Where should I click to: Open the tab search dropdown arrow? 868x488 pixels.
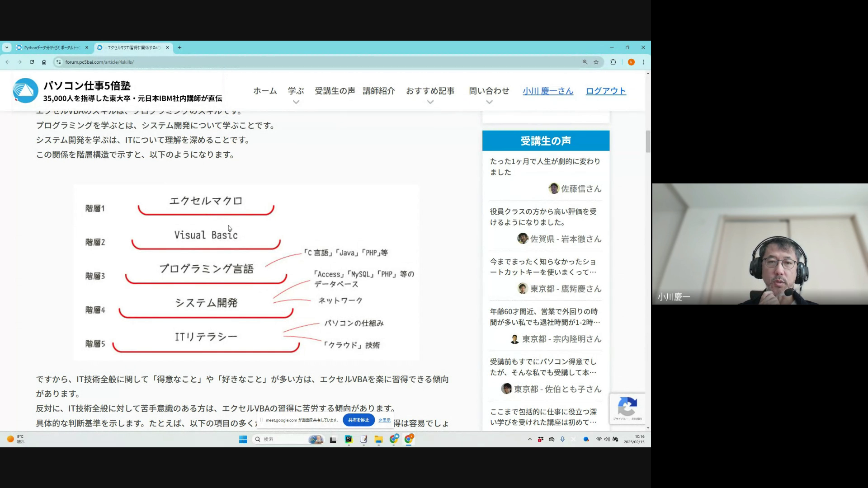[6, 47]
